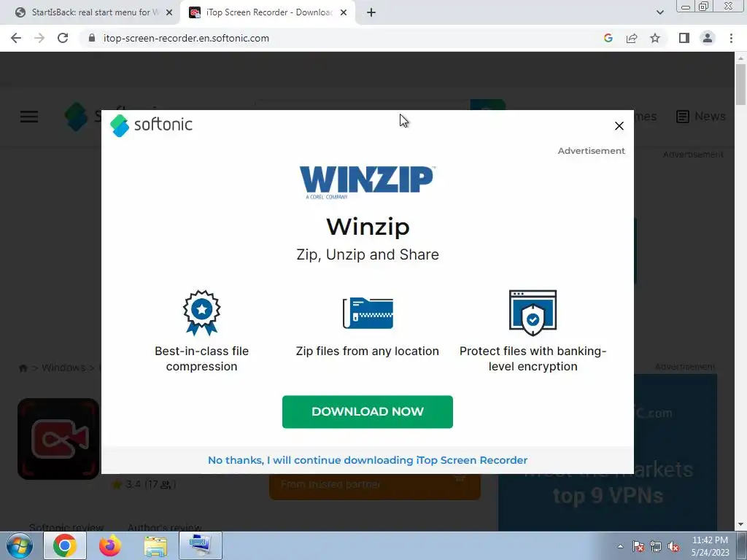The height and width of the screenshot is (560, 747).
Task: Open File Explorer from taskbar
Action: (155, 545)
